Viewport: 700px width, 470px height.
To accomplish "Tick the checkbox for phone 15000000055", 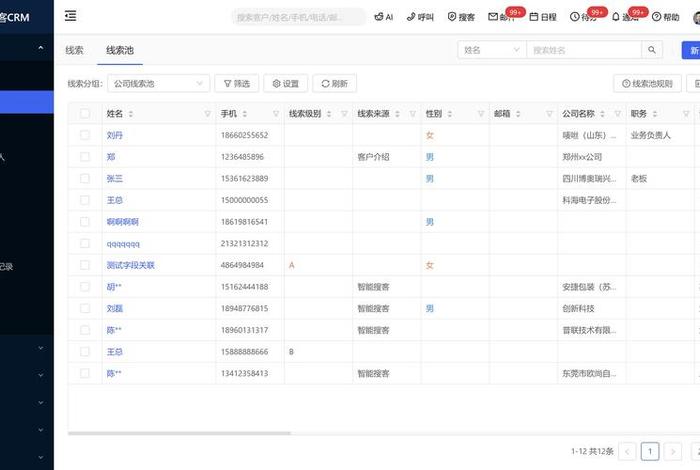I will click(85, 200).
